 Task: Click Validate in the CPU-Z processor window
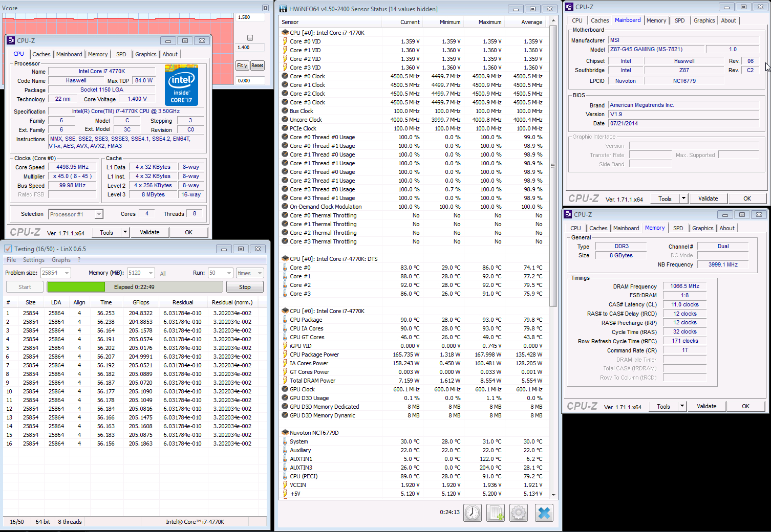(149, 232)
